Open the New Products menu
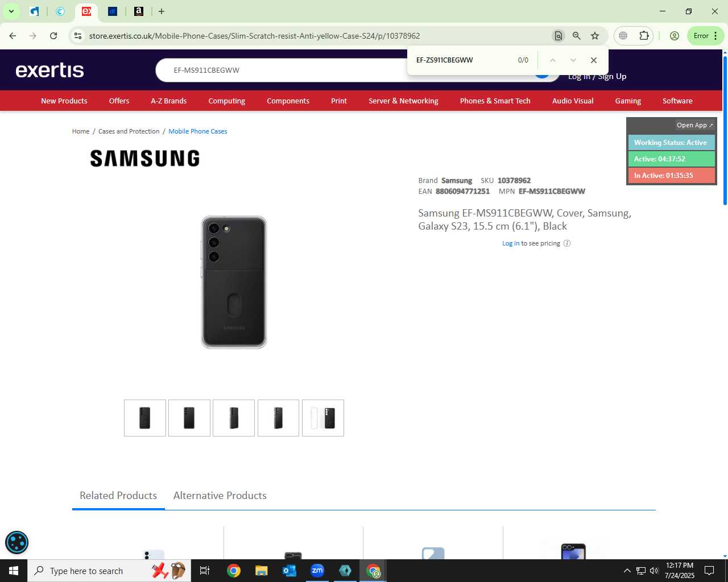Image resolution: width=728 pixels, height=582 pixels. [64, 101]
